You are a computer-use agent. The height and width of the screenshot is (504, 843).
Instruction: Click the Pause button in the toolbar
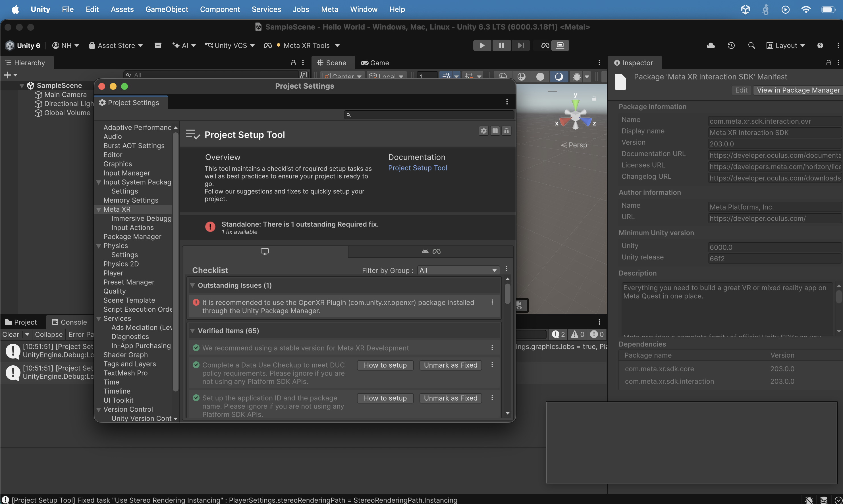501,45
